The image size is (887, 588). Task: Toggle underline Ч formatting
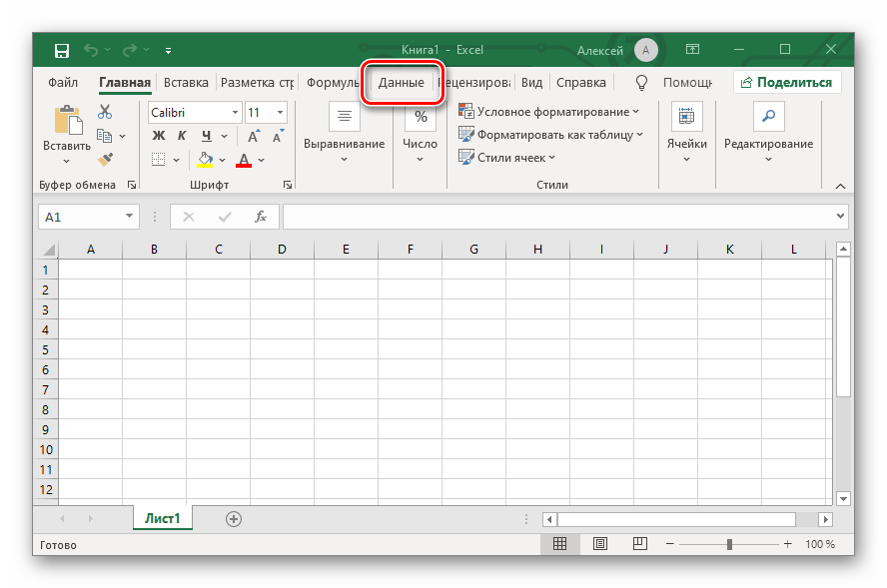[206, 136]
